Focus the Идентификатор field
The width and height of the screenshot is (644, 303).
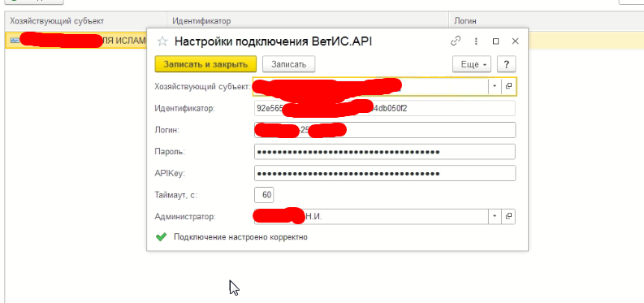(x=384, y=108)
